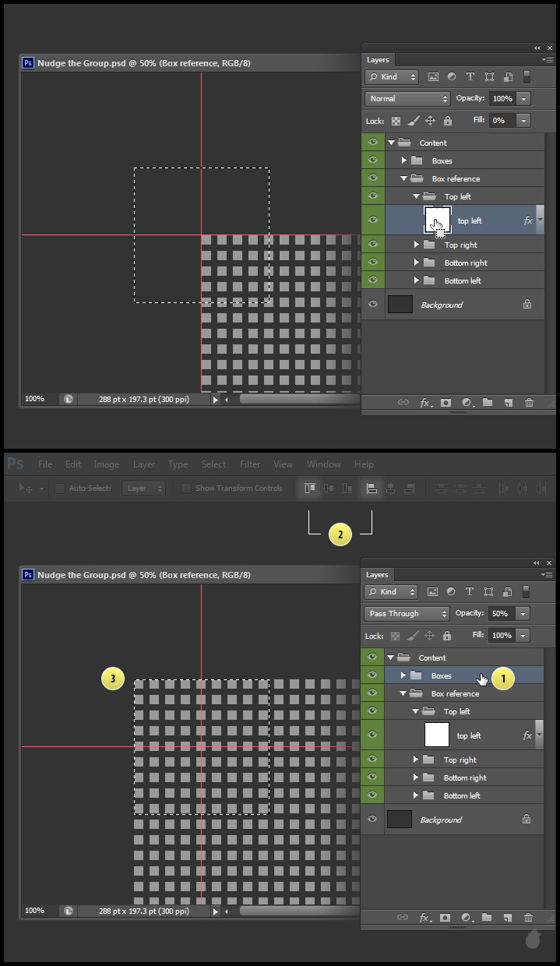Click the highlighted top left layer thumbnail

coord(437,219)
